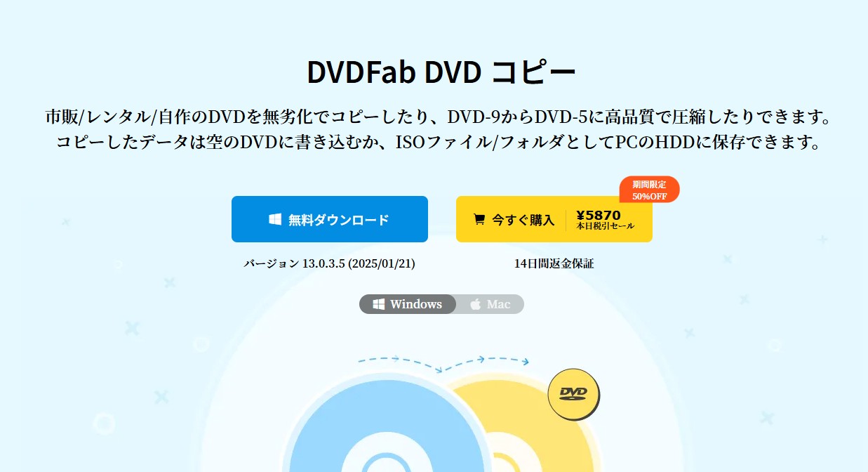
Task: Click the 無料ダウンロード button
Action: [330, 219]
